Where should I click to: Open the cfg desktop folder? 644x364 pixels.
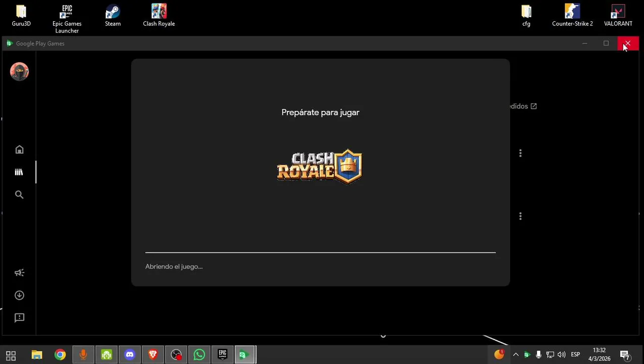[x=526, y=15]
